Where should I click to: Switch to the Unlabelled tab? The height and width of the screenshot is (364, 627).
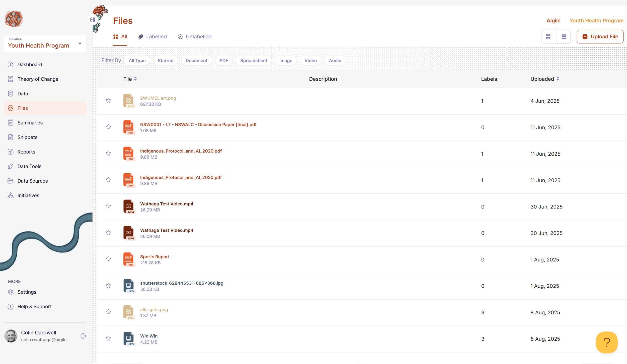[195, 37]
